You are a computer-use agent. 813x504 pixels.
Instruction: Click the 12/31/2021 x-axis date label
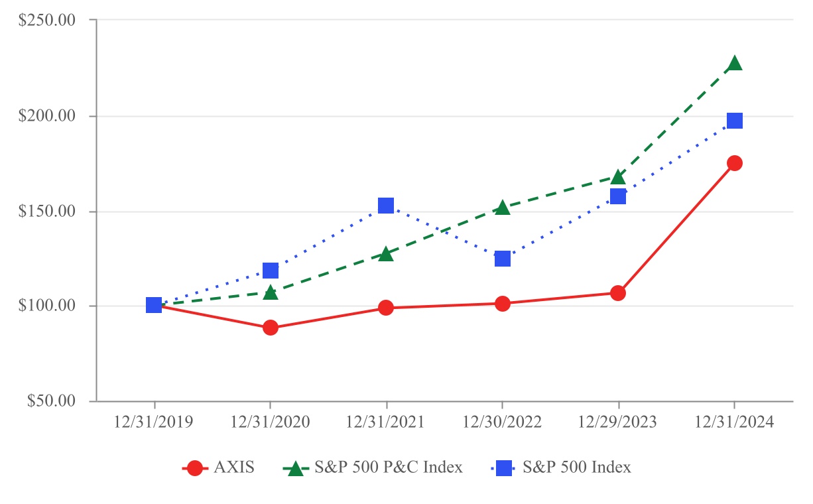point(386,422)
